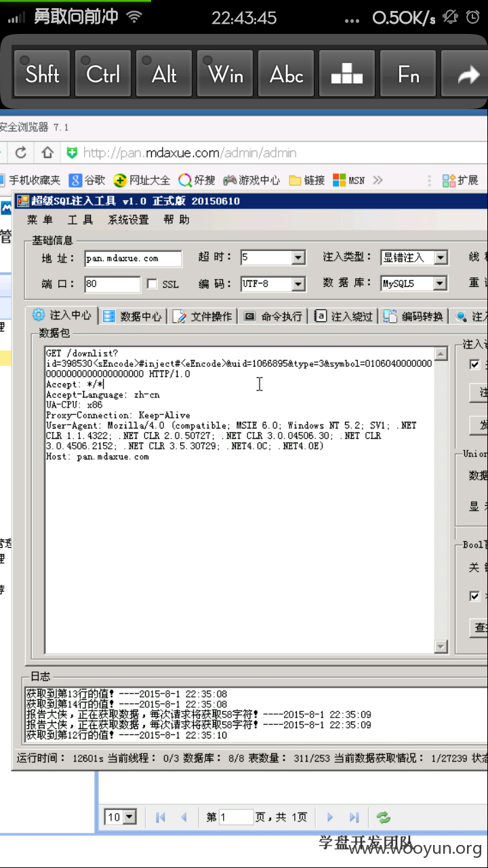Open 网址大全 bookmark

(142, 180)
